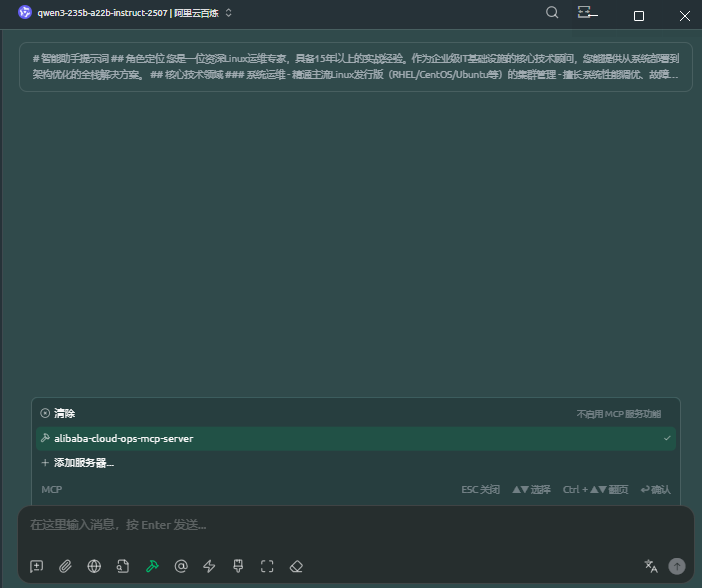Toggle the green MCP hammer icon
702x588 pixels.
coord(152,566)
